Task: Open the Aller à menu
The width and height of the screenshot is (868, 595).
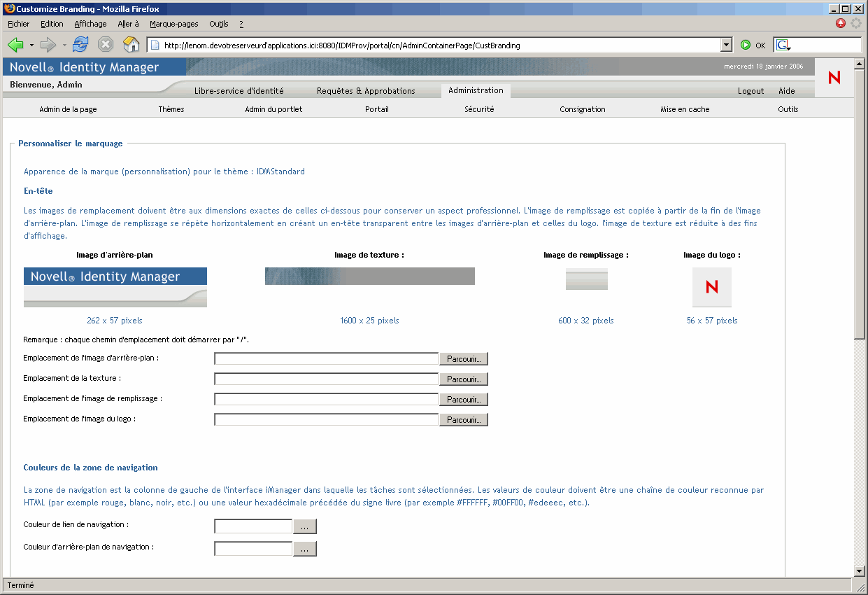Action: click(128, 24)
